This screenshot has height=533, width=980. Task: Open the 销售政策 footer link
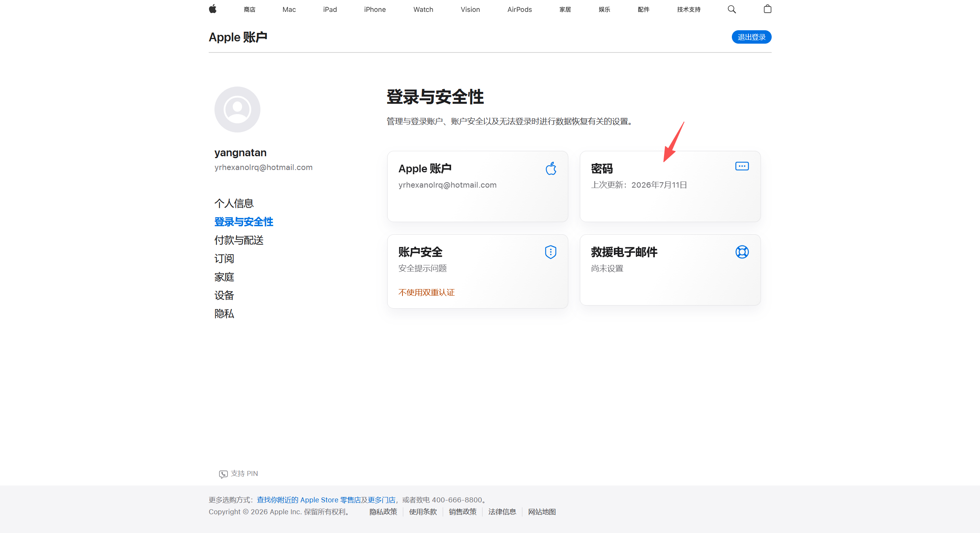[x=463, y=512]
